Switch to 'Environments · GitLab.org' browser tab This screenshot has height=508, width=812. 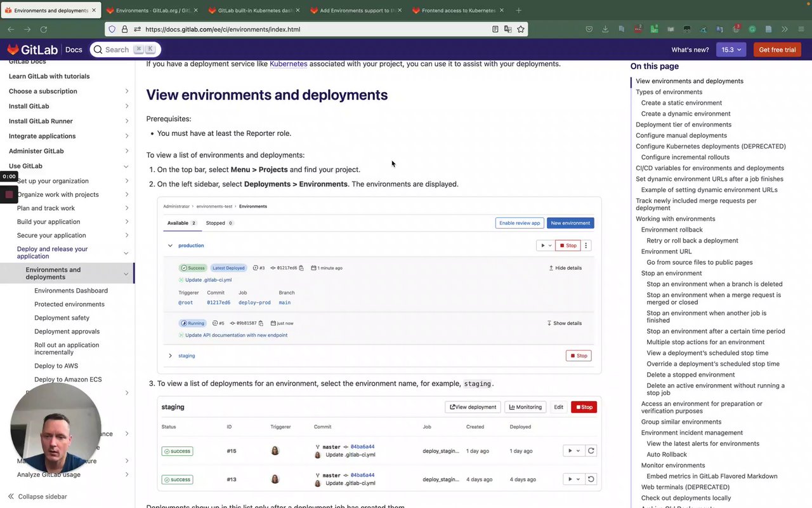click(x=152, y=10)
